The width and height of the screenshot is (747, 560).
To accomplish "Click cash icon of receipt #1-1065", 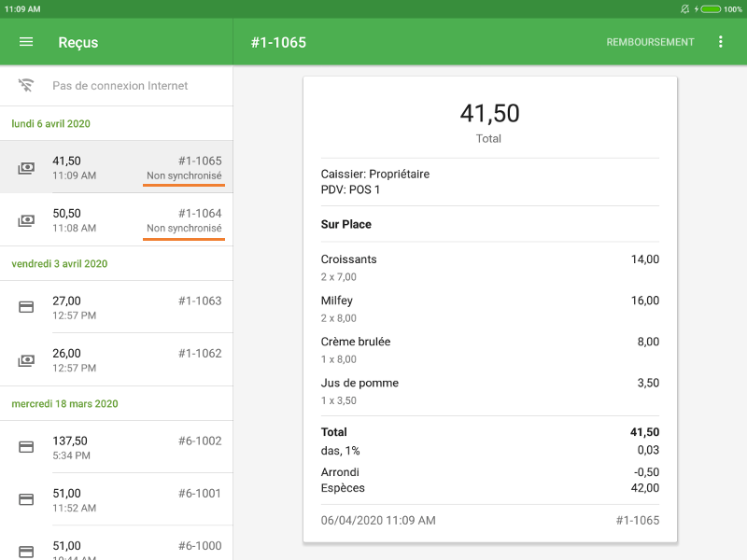I will click(26, 168).
